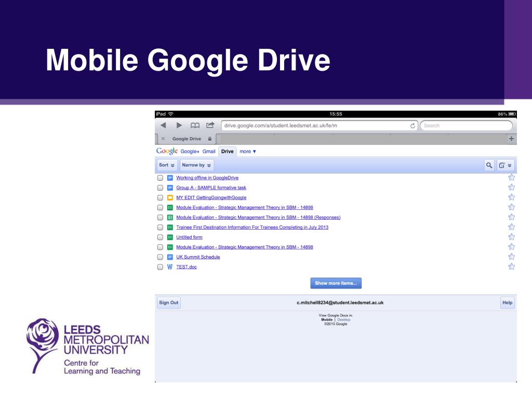Screen dimensions: 532x399
Task: Open the more menu in Google bar
Action: click(248, 151)
